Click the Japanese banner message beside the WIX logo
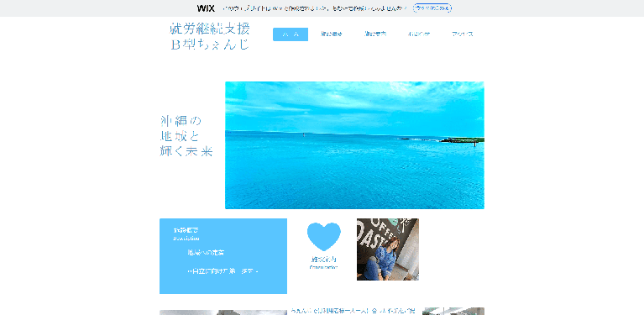 pyautogui.click(x=315, y=8)
